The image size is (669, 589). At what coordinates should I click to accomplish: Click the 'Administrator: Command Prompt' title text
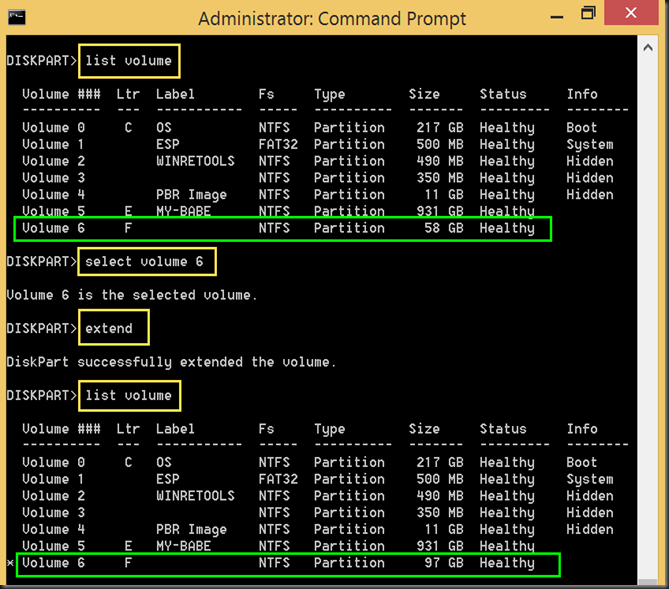(x=332, y=19)
